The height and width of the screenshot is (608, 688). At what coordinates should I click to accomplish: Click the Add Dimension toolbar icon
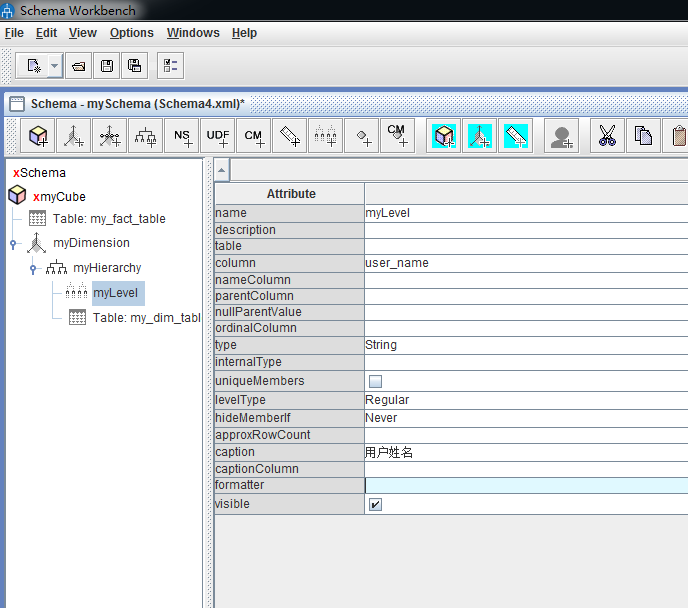click(x=74, y=135)
